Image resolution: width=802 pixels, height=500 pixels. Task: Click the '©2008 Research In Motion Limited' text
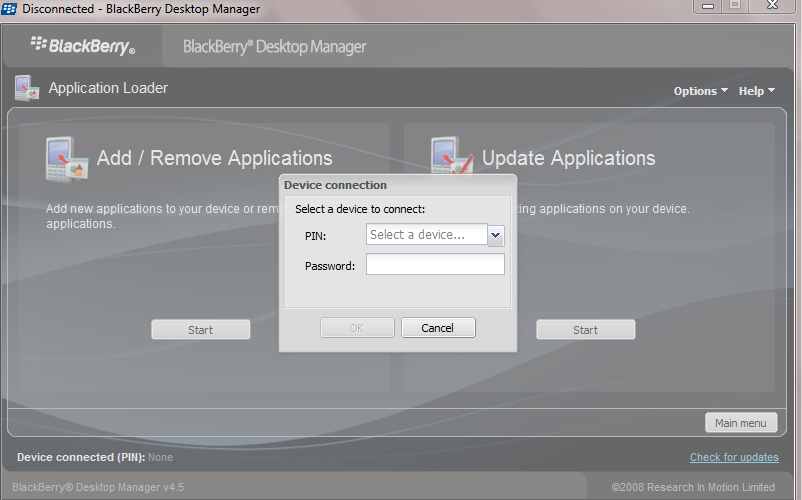coord(693,487)
